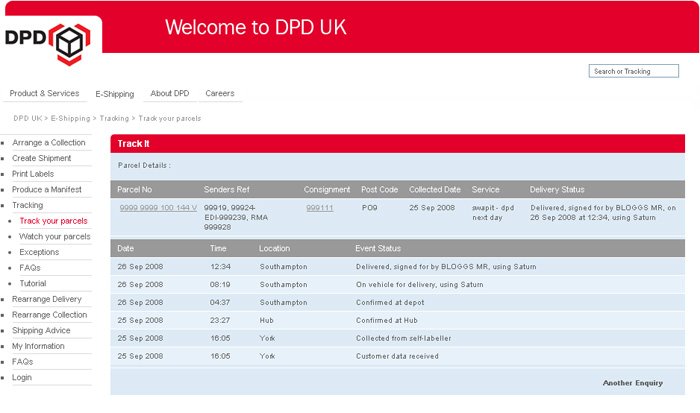Click the Senders Ref column header

226,190
